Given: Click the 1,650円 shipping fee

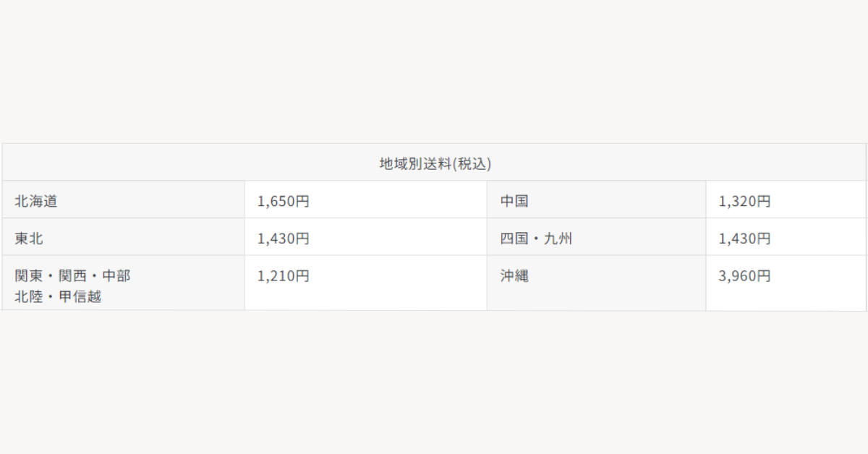Looking at the screenshot, I should [x=284, y=201].
